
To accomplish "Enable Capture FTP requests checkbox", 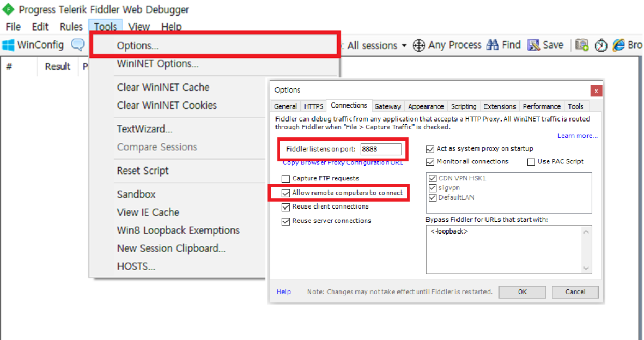I will tap(285, 179).
